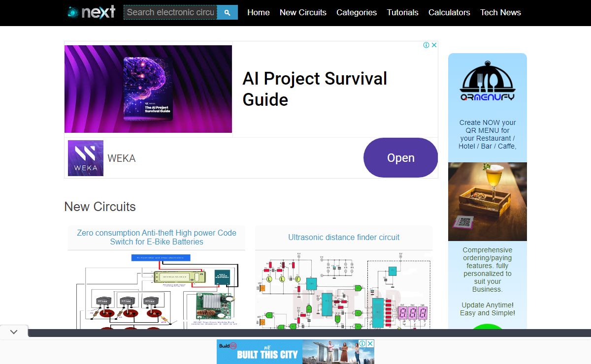Close the top WEKA ad

click(434, 45)
